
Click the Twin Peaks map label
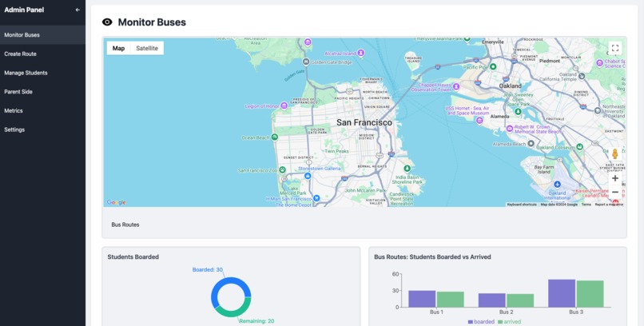[x=336, y=151]
